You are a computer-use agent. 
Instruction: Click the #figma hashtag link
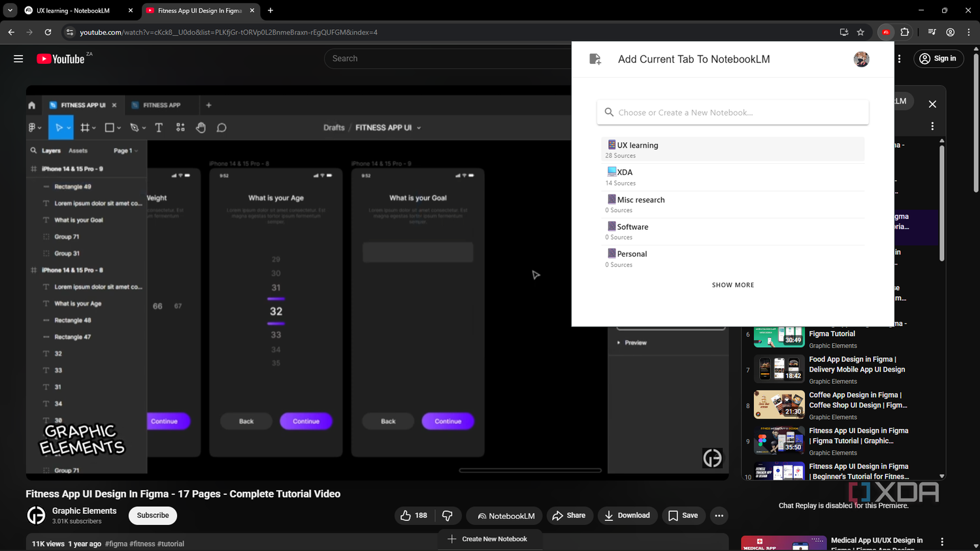tap(116, 544)
